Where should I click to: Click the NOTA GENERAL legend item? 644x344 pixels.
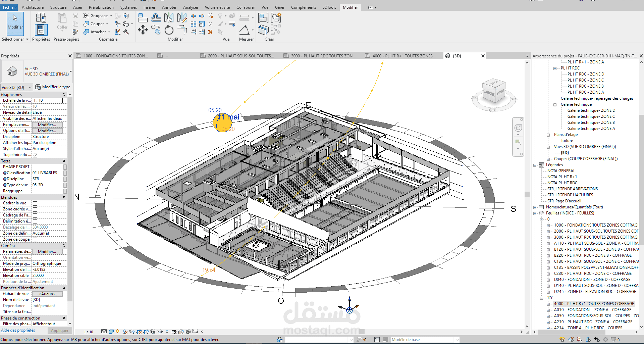click(x=561, y=171)
